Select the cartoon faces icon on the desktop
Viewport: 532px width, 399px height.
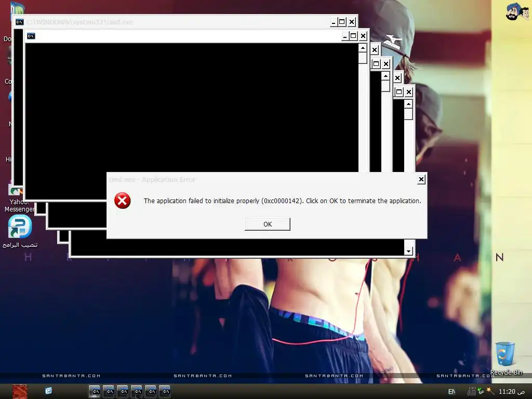click(517, 12)
